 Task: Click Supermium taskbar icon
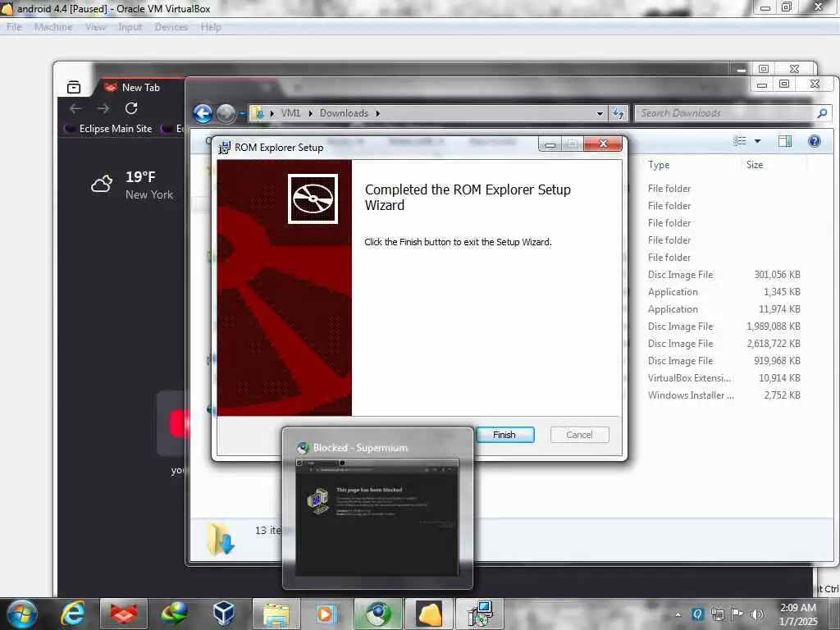point(377,614)
